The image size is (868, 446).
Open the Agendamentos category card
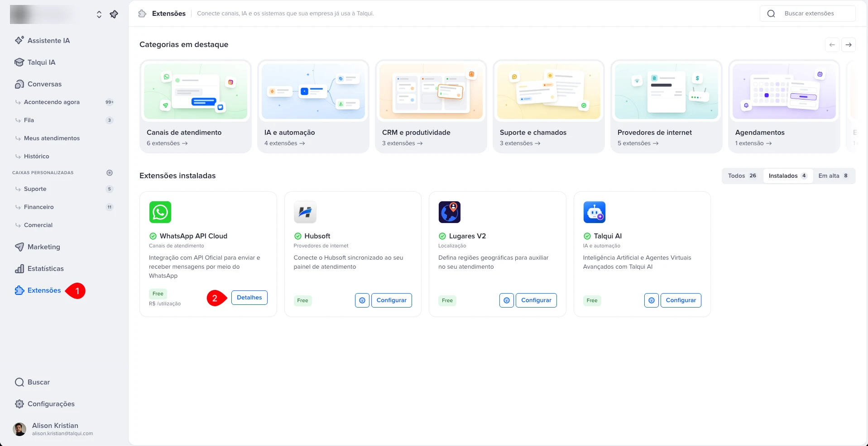pyautogui.click(x=784, y=107)
